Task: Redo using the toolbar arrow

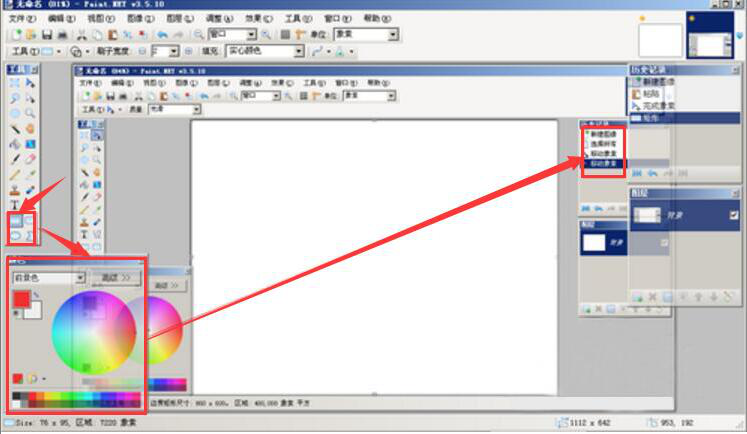Action: point(178,34)
